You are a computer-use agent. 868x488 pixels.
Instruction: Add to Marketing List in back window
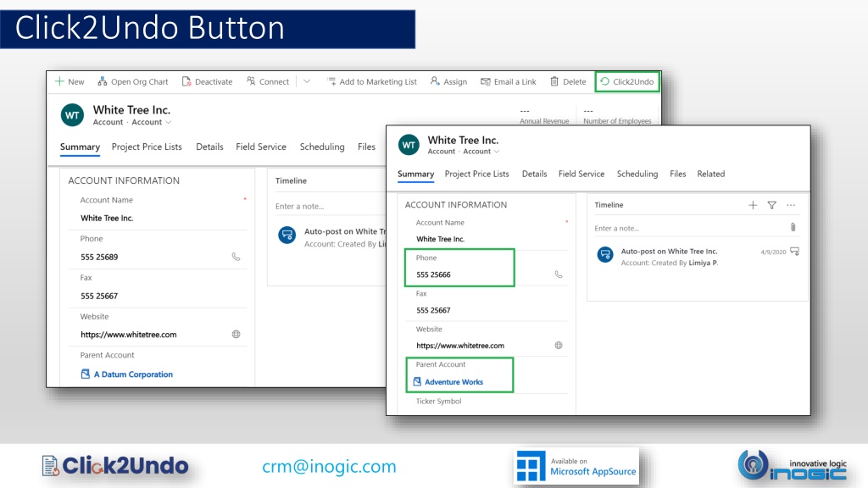tap(372, 82)
